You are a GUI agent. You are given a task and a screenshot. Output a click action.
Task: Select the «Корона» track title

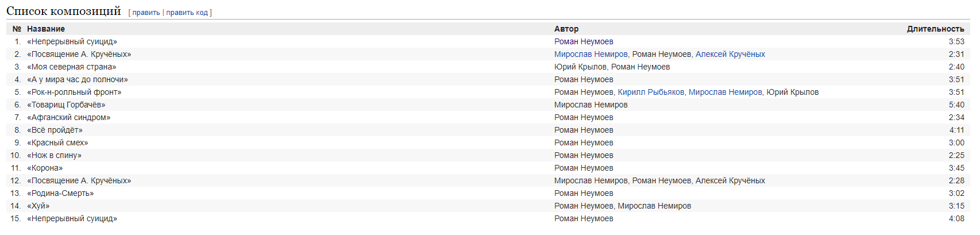click(45, 168)
